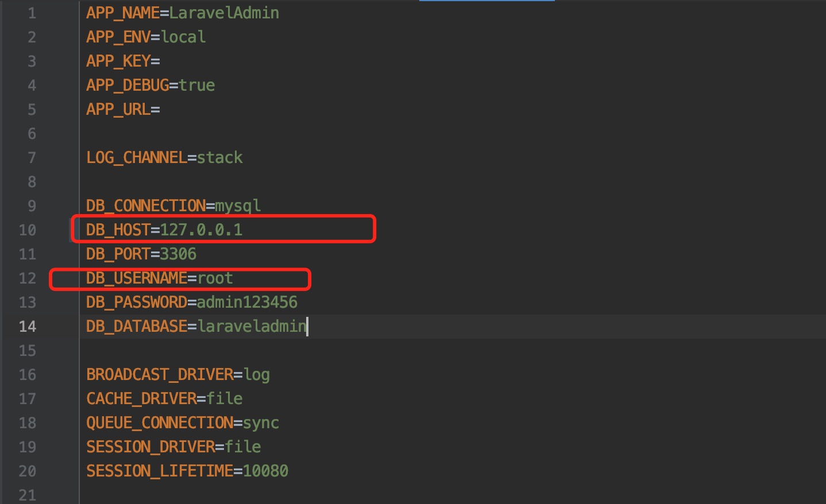Click the SESSION_DRIVER=file line
Screen dimensions: 826x504
173,447
